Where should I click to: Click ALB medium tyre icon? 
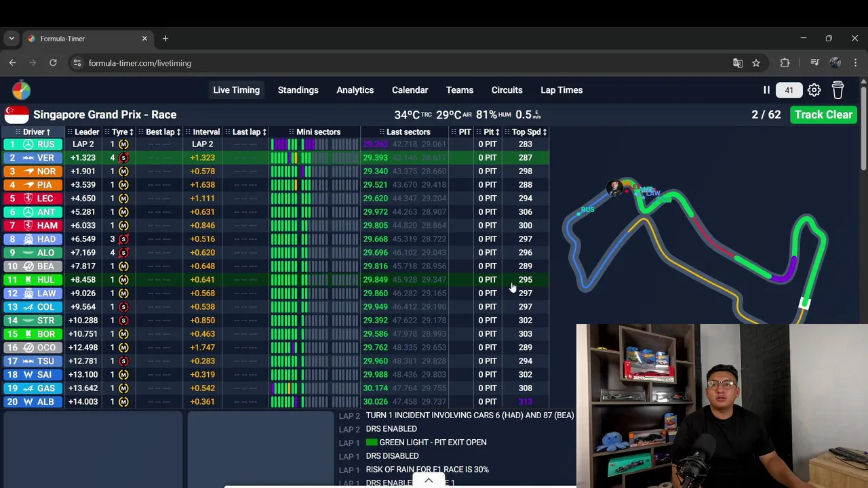pyautogui.click(x=123, y=402)
